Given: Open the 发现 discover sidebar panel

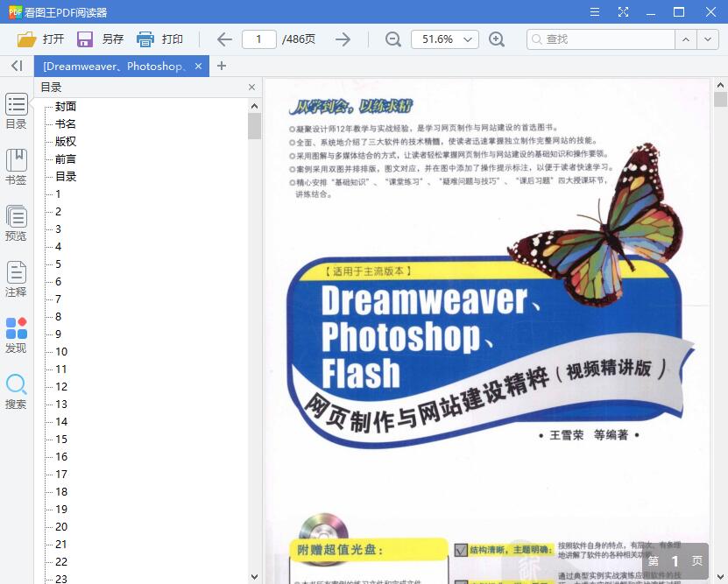Looking at the screenshot, I should pos(17,335).
